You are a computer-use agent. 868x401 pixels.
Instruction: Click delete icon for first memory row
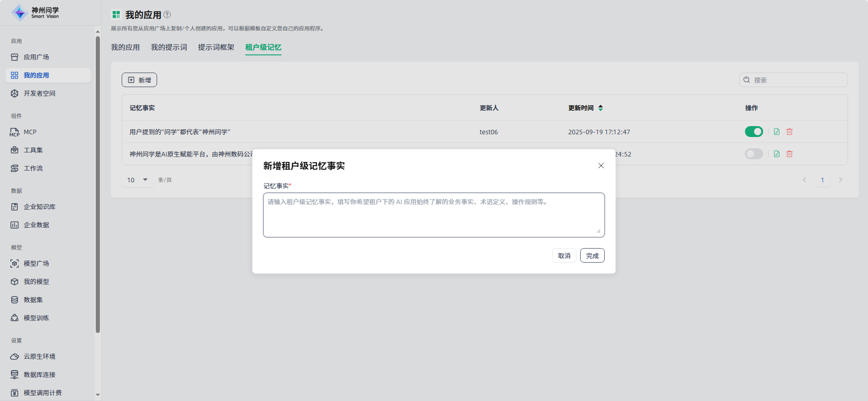[x=789, y=132]
